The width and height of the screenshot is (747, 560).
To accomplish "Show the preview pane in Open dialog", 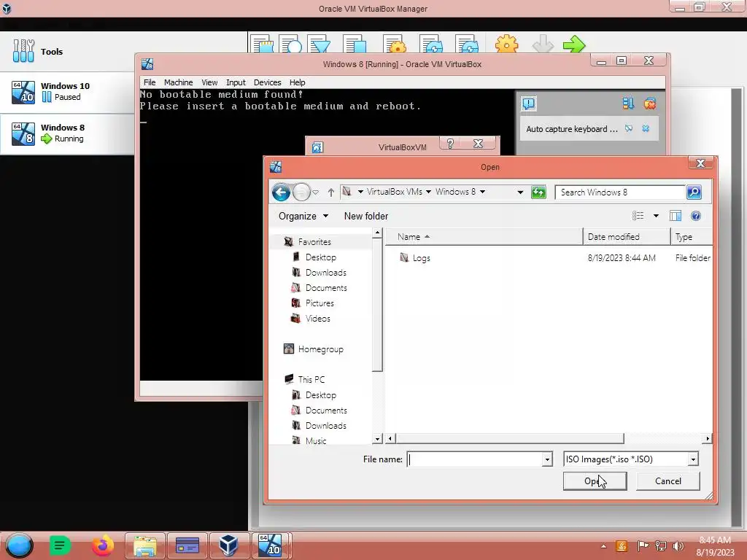I will coord(675,216).
